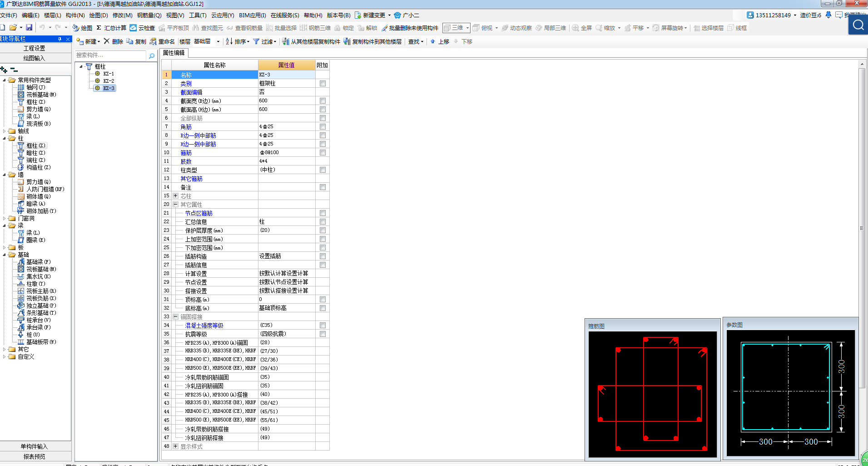This screenshot has width=868, height=466.
Task: Click the 新建变更 icon
Action: pyautogui.click(x=358, y=15)
